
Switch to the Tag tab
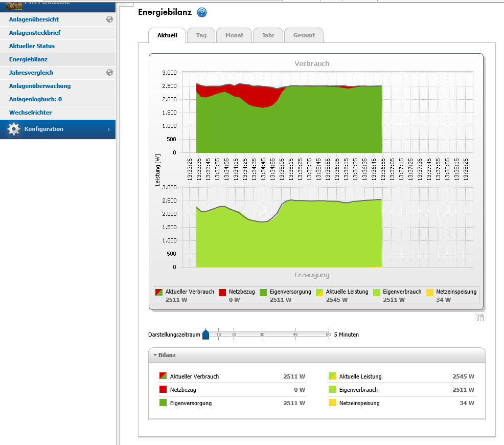pos(201,36)
